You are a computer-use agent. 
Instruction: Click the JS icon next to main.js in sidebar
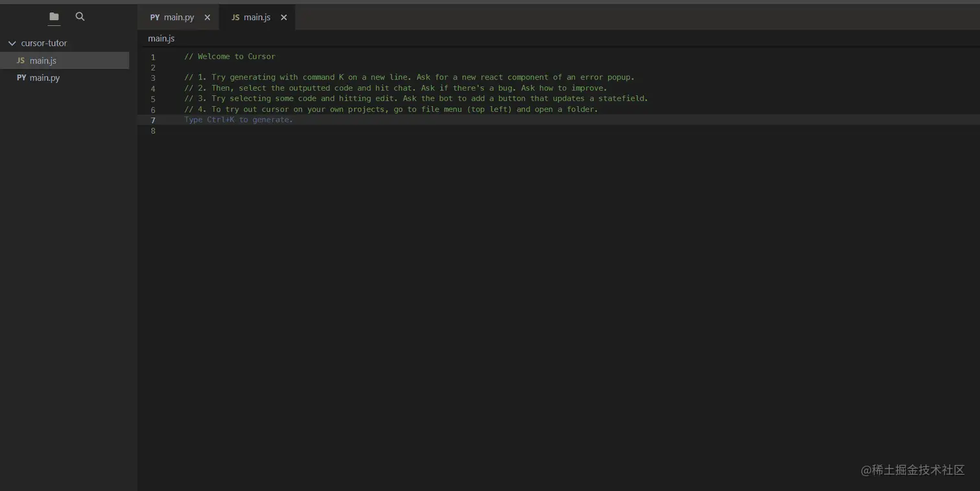tap(20, 60)
